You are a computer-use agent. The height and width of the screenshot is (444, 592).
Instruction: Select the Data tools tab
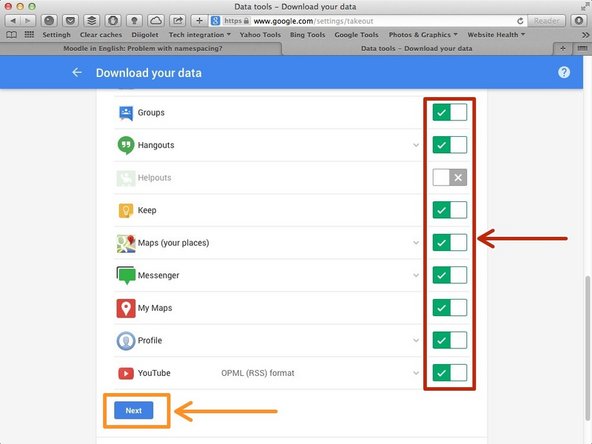pos(417,48)
